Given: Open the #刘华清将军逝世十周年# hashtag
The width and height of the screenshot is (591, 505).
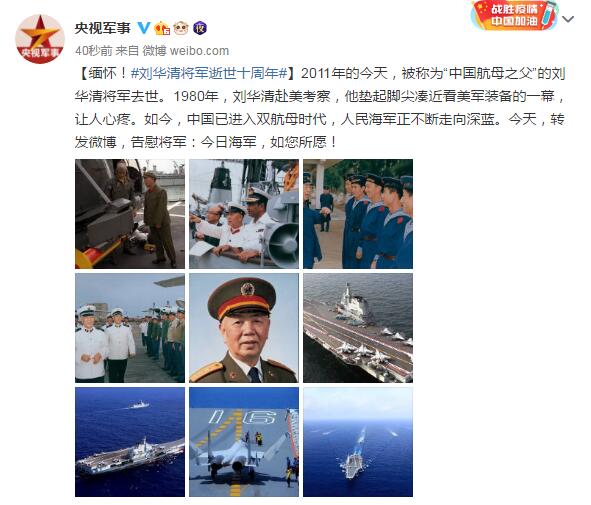Looking at the screenshot, I should pyautogui.click(x=209, y=73).
